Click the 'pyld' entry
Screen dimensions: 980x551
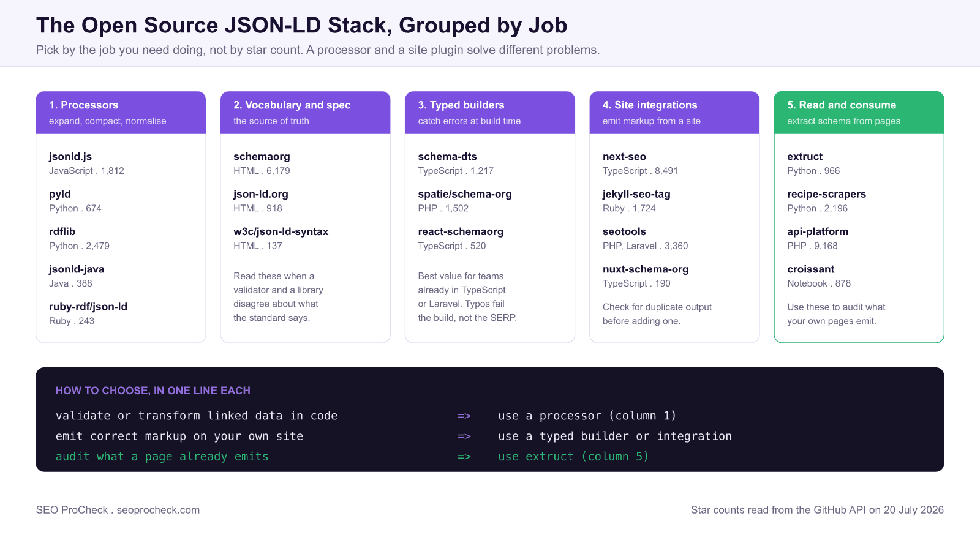(x=60, y=194)
